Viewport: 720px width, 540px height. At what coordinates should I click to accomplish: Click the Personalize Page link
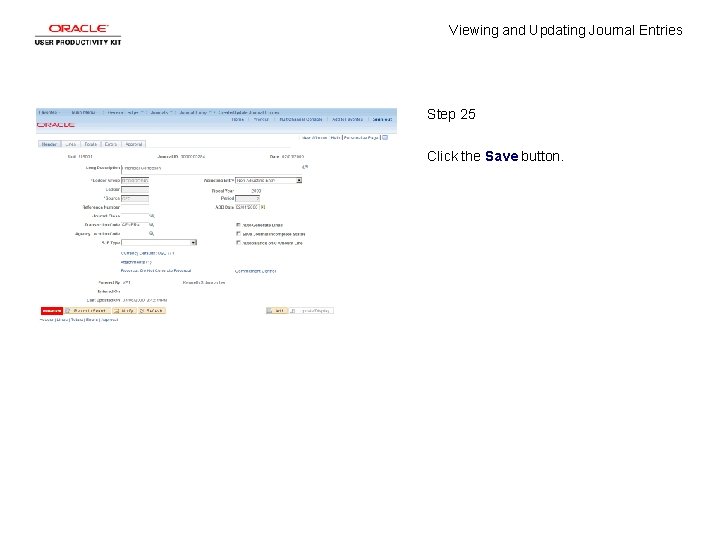click(361, 138)
